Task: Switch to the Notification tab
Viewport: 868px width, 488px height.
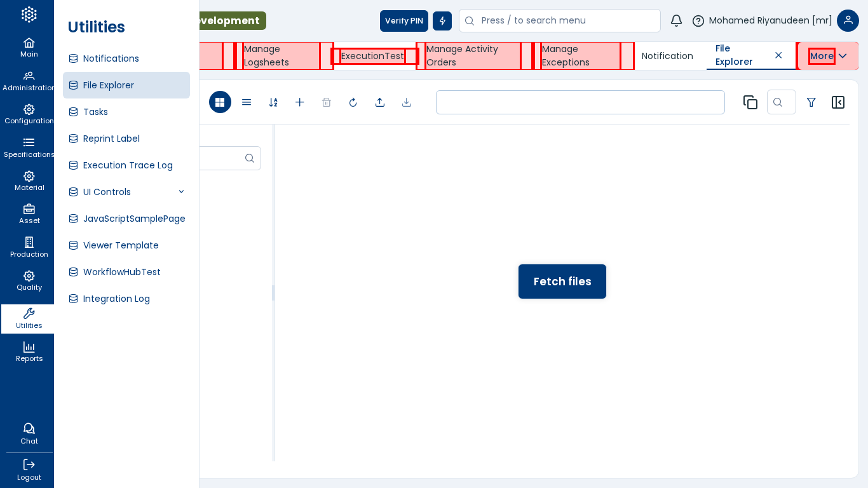Action: (667, 56)
